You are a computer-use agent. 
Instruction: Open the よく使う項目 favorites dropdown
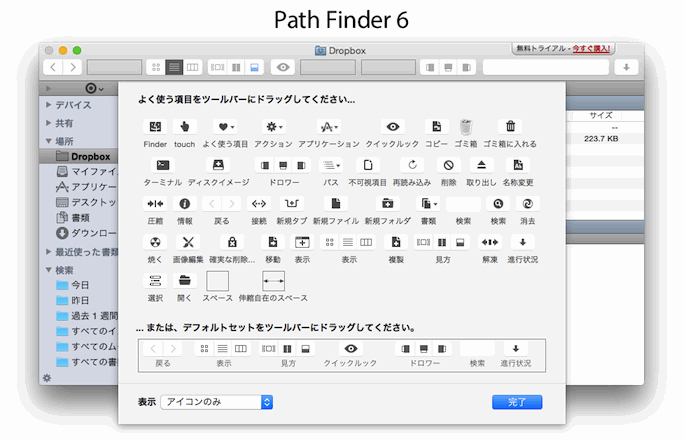(226, 127)
